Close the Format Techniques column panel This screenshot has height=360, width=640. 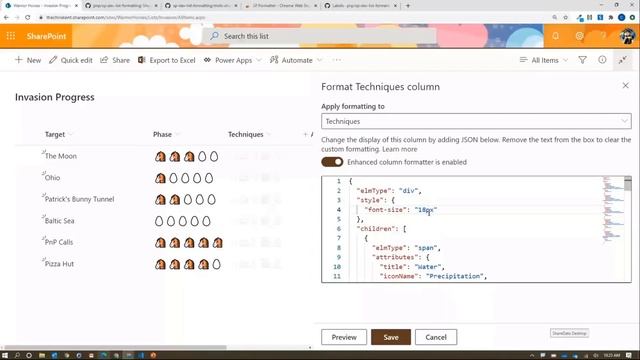click(x=625, y=85)
